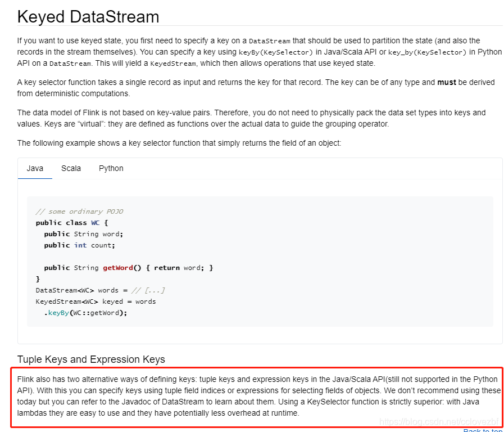Click the Tuple Keys and Expression Keys heading
This screenshot has width=504, height=432.
91,359
